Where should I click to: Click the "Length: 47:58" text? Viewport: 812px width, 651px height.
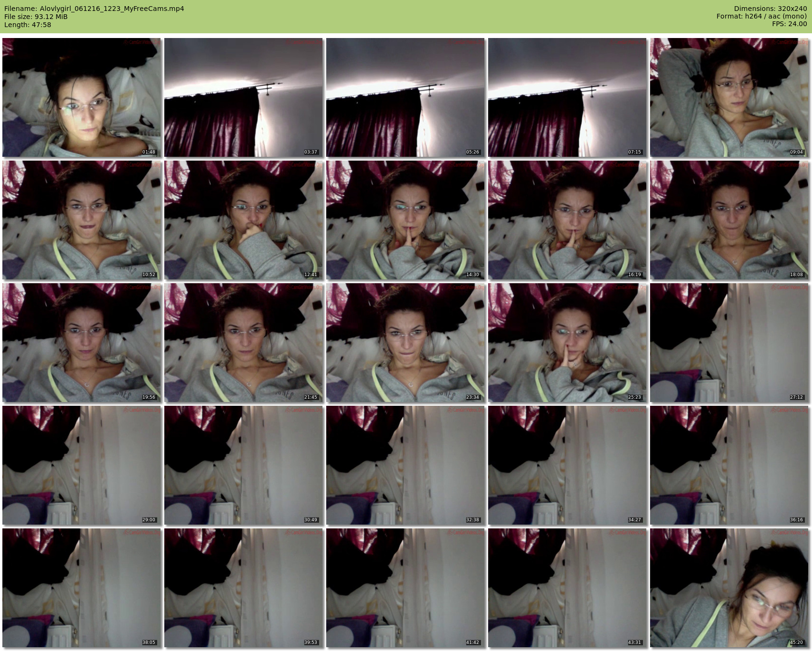(28, 25)
